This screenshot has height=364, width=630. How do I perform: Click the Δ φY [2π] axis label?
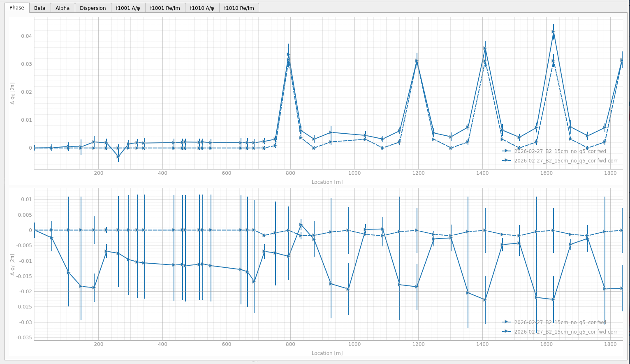click(13, 264)
